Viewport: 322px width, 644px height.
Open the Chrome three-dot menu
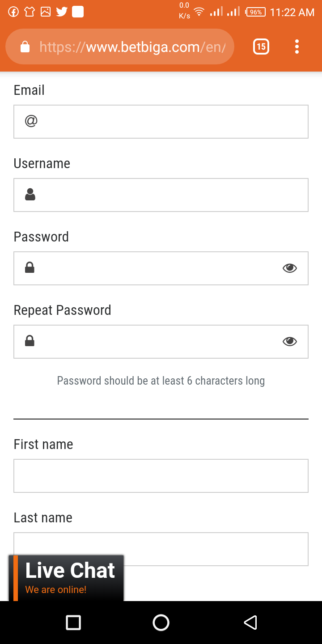point(297,47)
